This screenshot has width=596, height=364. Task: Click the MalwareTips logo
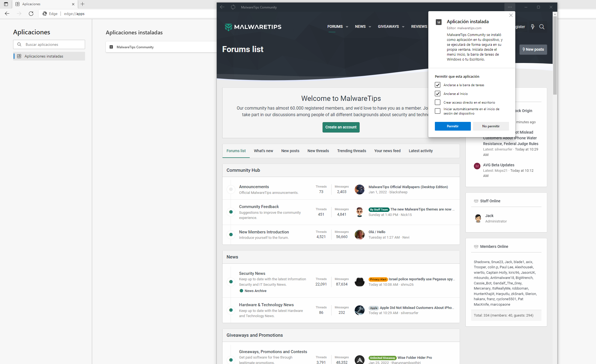(253, 27)
